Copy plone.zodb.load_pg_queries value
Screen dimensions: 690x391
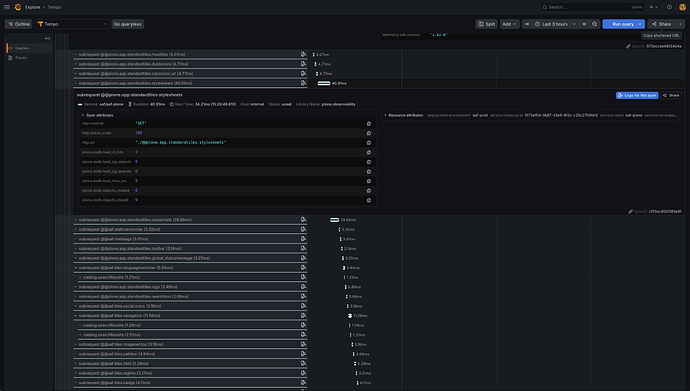click(x=369, y=172)
